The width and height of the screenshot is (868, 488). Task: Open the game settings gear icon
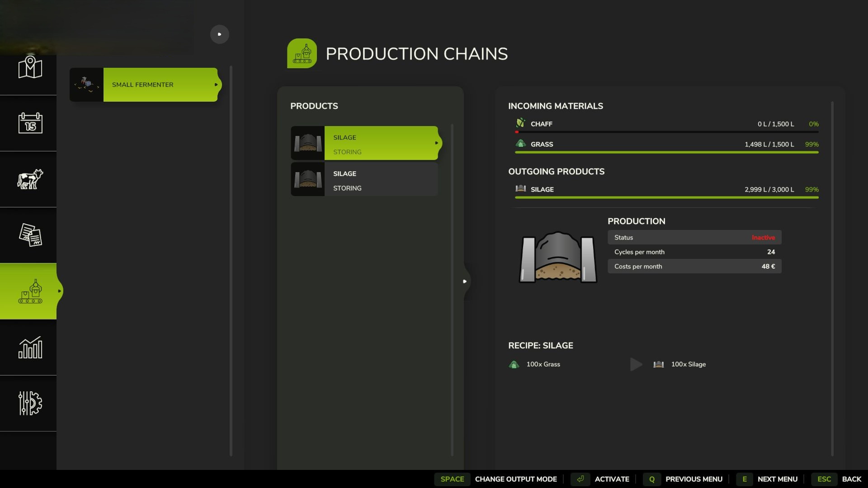coord(30,403)
